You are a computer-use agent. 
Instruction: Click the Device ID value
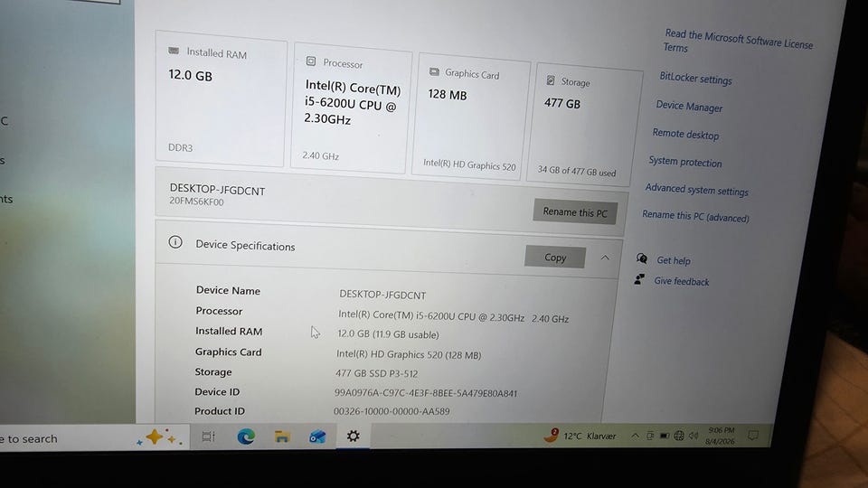[425, 393]
